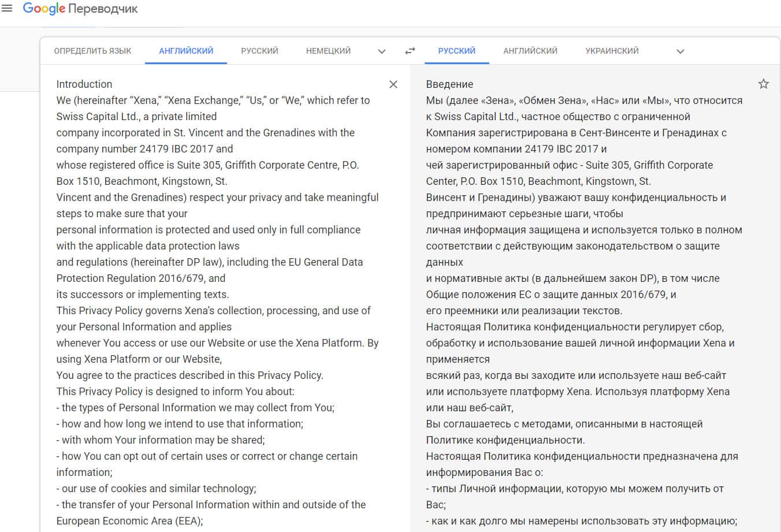Expand more target languages dropdown
This screenshot has width=781, height=532.
[x=680, y=51]
